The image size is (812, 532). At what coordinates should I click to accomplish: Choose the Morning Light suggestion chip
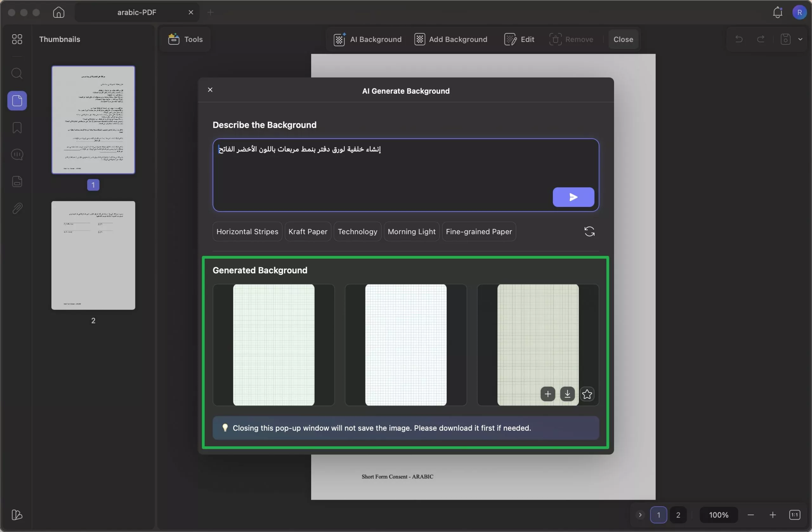click(411, 231)
